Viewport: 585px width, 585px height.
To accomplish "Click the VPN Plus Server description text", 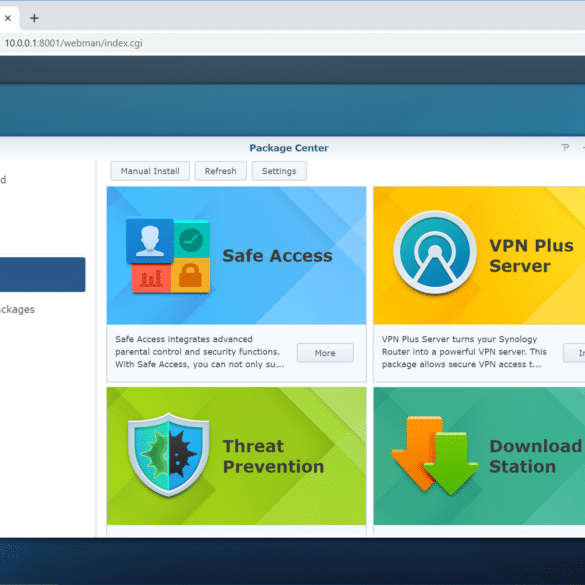I will coord(464,352).
